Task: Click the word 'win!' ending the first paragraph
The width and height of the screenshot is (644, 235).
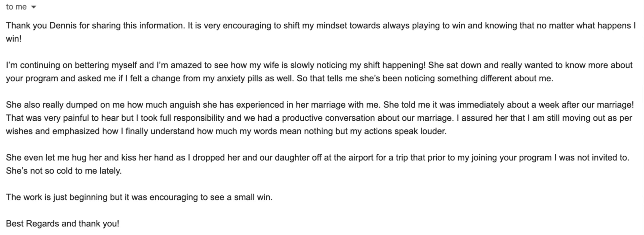Action: 14,39
